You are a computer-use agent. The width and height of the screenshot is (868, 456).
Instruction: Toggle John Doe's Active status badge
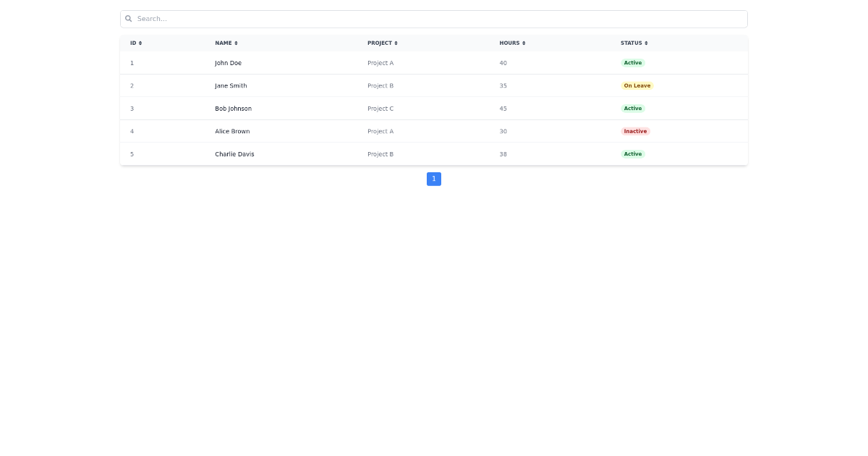(633, 63)
